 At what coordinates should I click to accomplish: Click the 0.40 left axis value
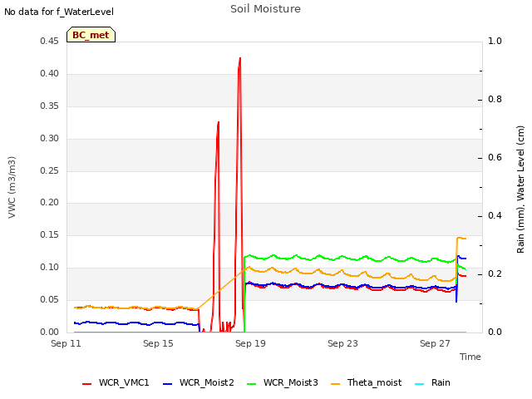click(49, 74)
